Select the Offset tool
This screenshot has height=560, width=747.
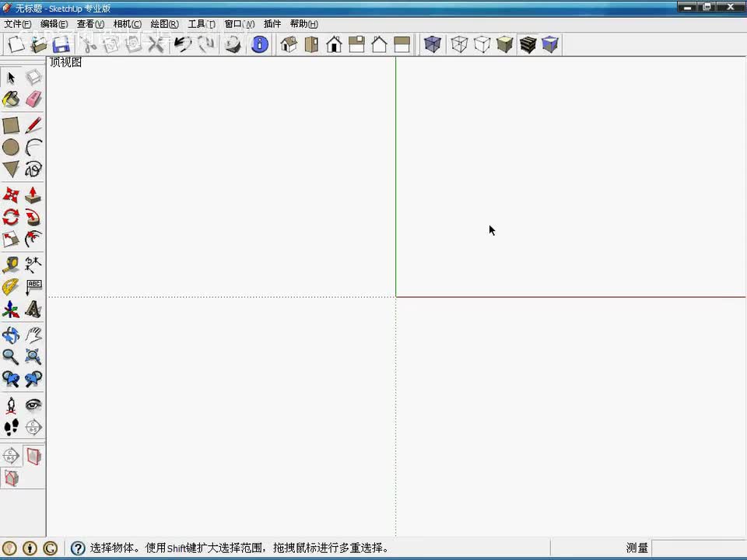(x=33, y=239)
